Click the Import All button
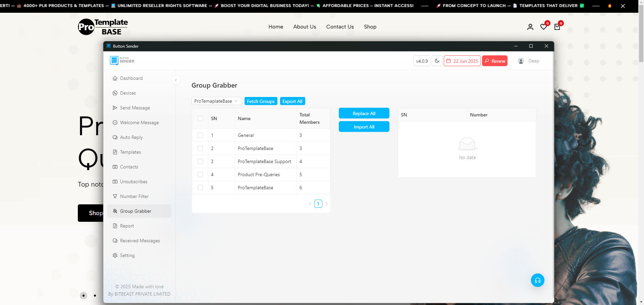 [364, 127]
